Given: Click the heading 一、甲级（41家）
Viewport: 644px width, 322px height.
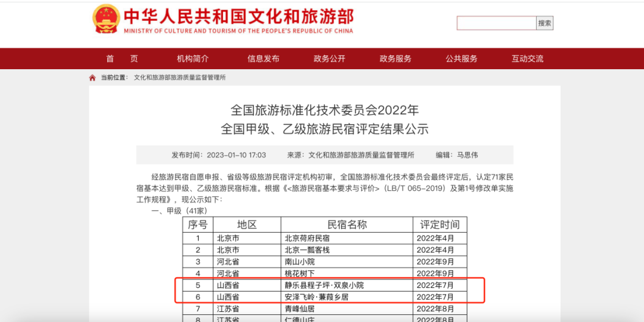Looking at the screenshot, I should pyautogui.click(x=179, y=211).
